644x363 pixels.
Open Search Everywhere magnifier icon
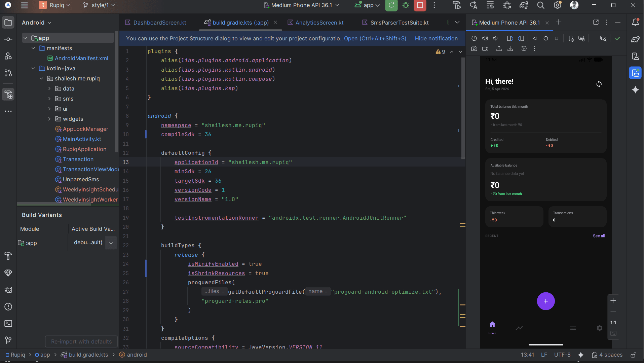pyautogui.click(x=541, y=5)
